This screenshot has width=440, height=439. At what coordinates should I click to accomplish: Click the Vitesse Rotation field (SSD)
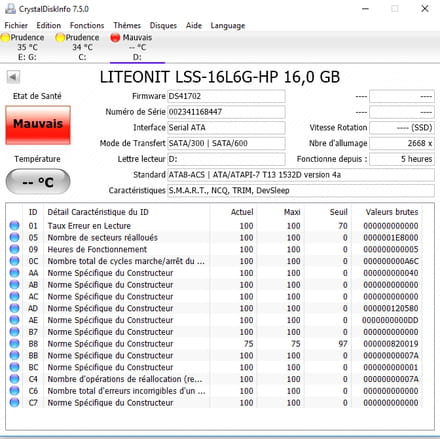(x=402, y=127)
